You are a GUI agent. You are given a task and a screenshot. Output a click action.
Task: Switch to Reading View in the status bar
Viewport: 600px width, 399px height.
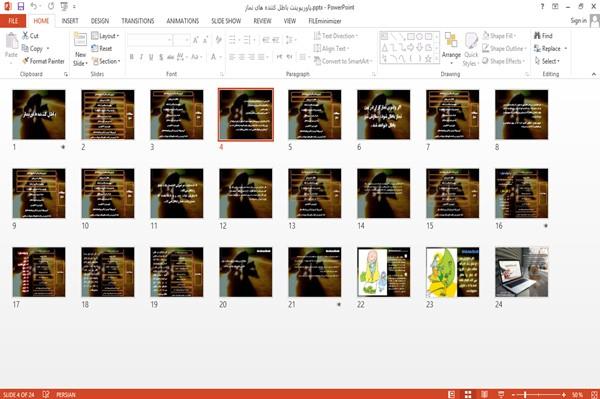click(x=484, y=394)
